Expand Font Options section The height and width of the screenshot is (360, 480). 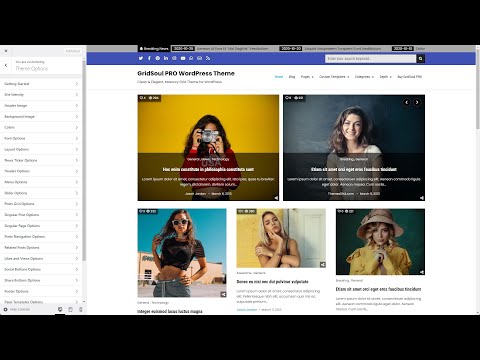[41, 138]
